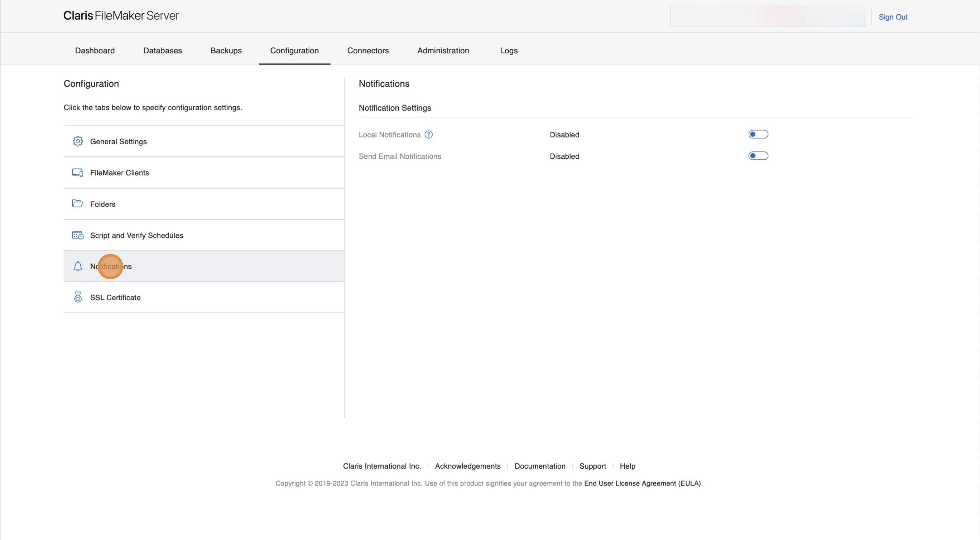Open the Folders folder icon
Viewport: 980px width, 540px height.
click(78, 203)
